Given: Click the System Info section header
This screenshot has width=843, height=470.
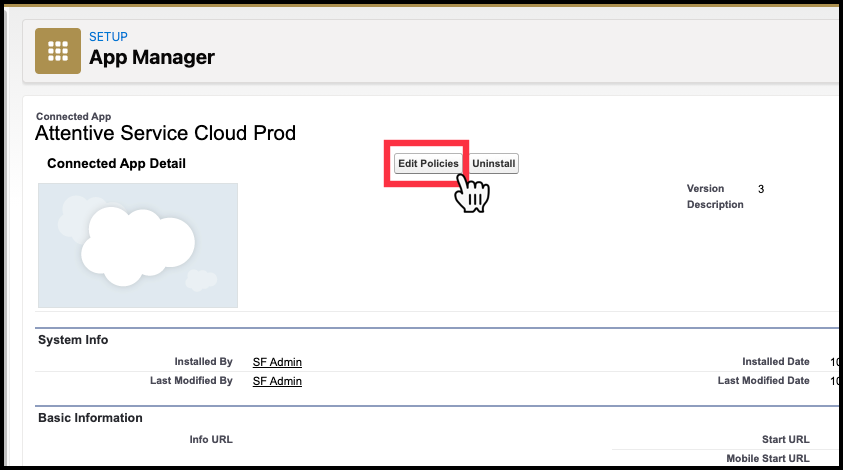Looking at the screenshot, I should click(x=73, y=340).
